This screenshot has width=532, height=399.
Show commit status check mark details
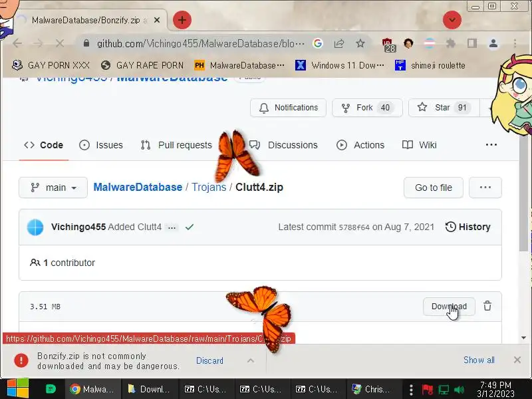[x=190, y=227]
